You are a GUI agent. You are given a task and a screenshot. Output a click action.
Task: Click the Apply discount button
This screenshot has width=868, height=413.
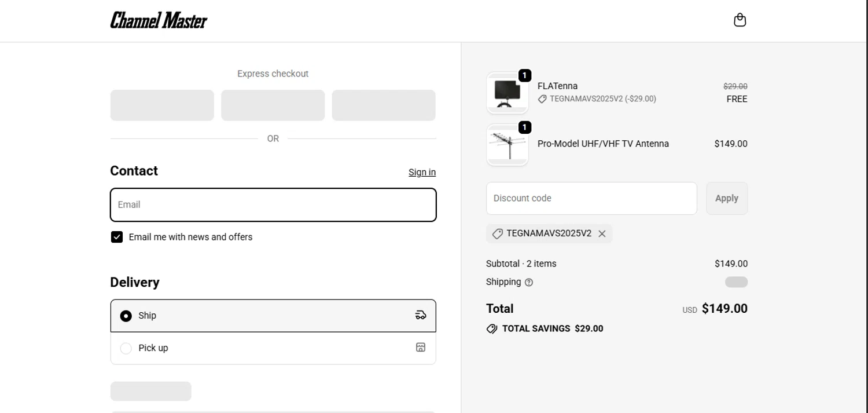727,198
